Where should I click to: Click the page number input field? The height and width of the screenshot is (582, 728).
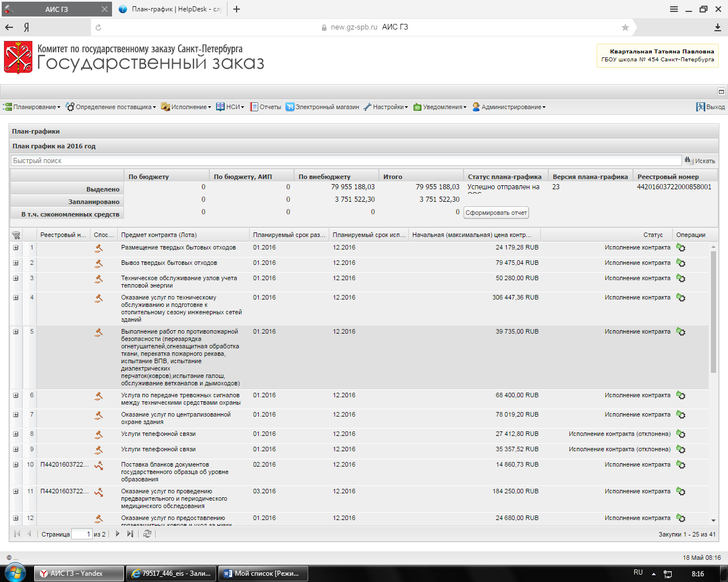point(81,534)
